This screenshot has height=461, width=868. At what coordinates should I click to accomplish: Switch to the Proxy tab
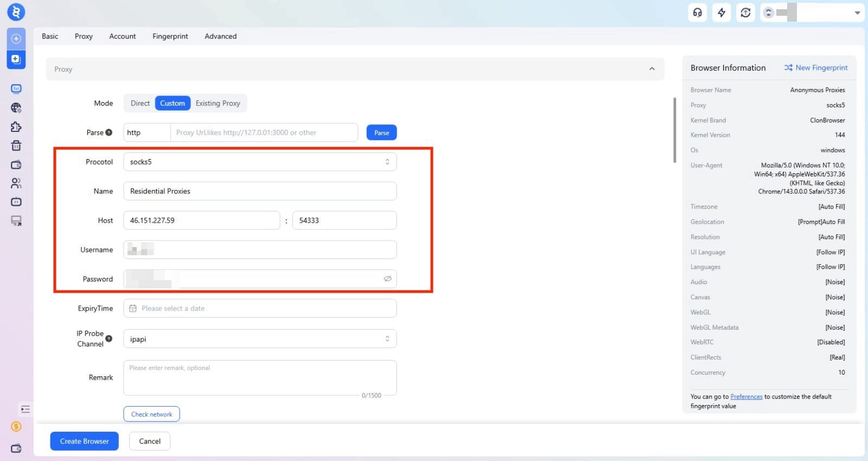point(84,36)
